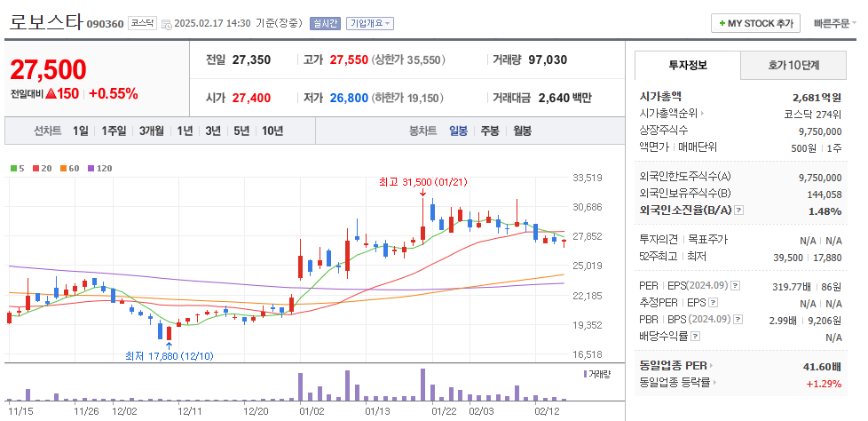The width and height of the screenshot is (868, 421).
Task: Select the 1년 line chart period
Action: 185,131
